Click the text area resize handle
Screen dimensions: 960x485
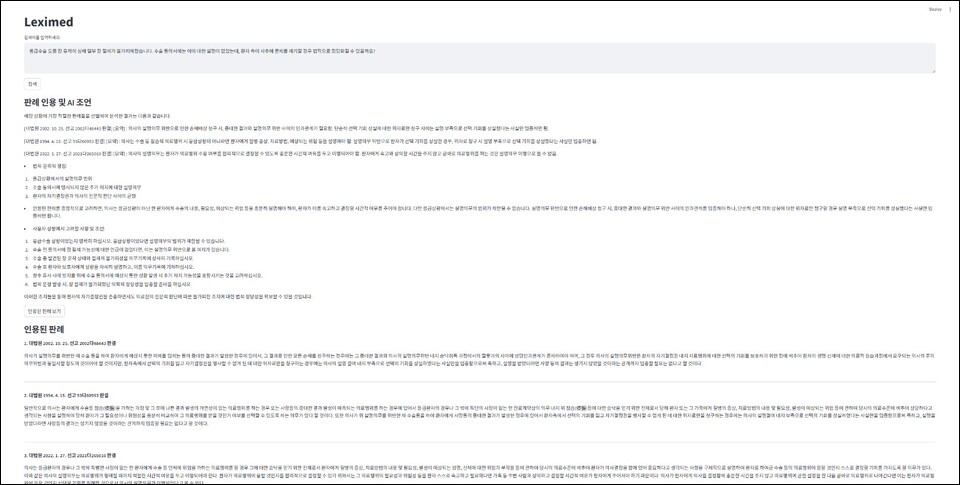[933, 71]
